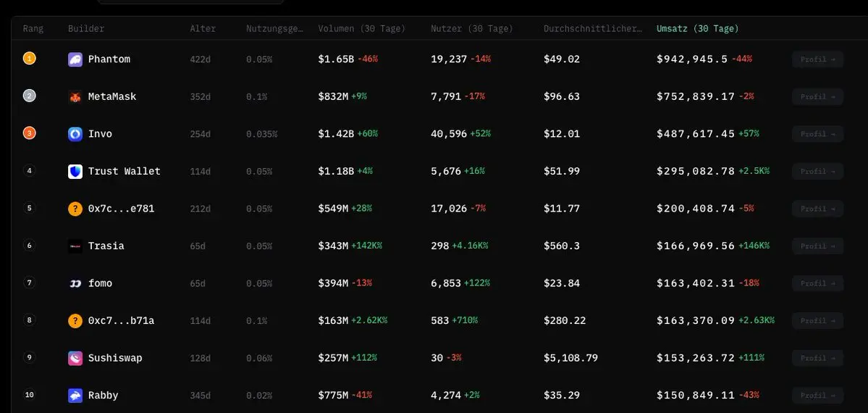Open the Profil button for Phantom
Screen dimensions: 868x413
pyautogui.click(x=817, y=59)
